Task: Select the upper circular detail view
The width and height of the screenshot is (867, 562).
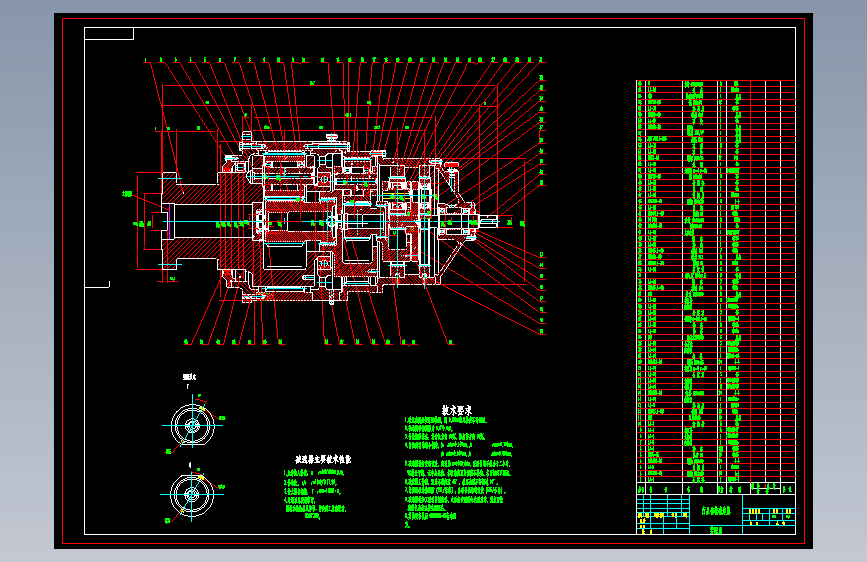Action: click(x=192, y=425)
